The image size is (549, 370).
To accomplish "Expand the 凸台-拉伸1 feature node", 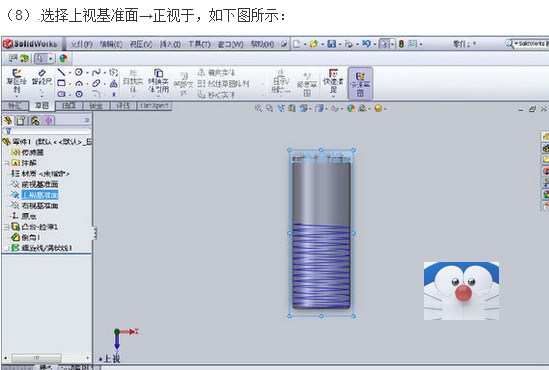I will 6,227.
